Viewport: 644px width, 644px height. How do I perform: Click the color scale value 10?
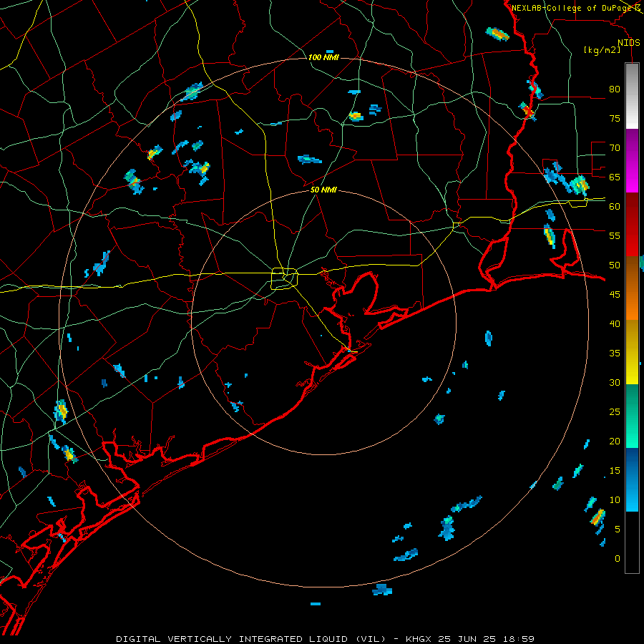[615, 500]
